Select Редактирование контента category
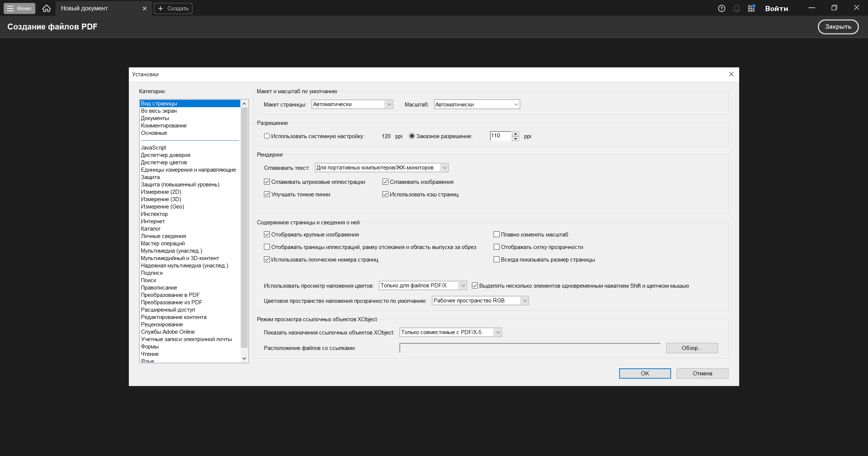 coord(190,317)
